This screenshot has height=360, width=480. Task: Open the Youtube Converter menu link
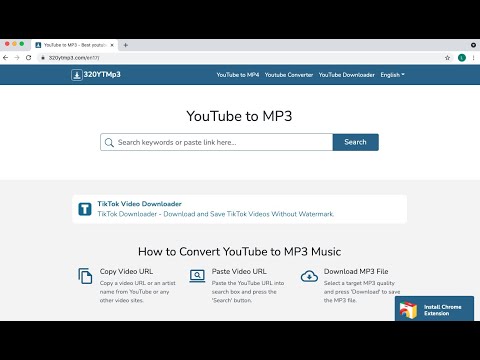click(289, 75)
